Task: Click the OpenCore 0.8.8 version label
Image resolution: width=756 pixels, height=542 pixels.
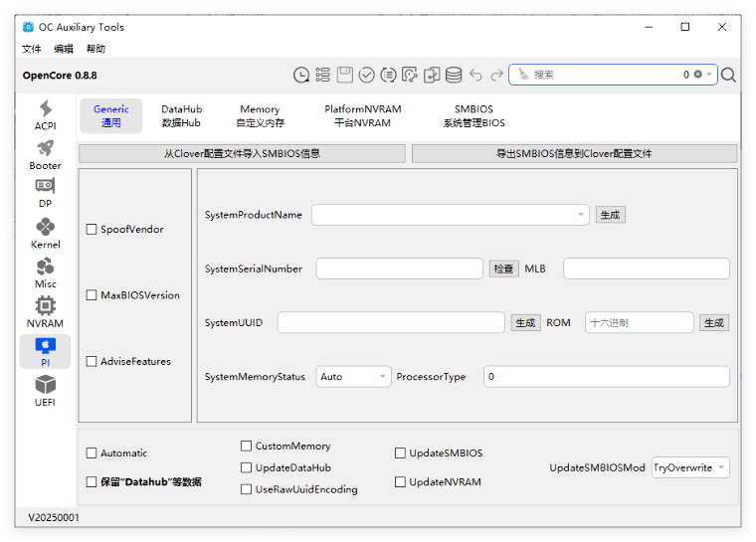Action: click(x=60, y=76)
